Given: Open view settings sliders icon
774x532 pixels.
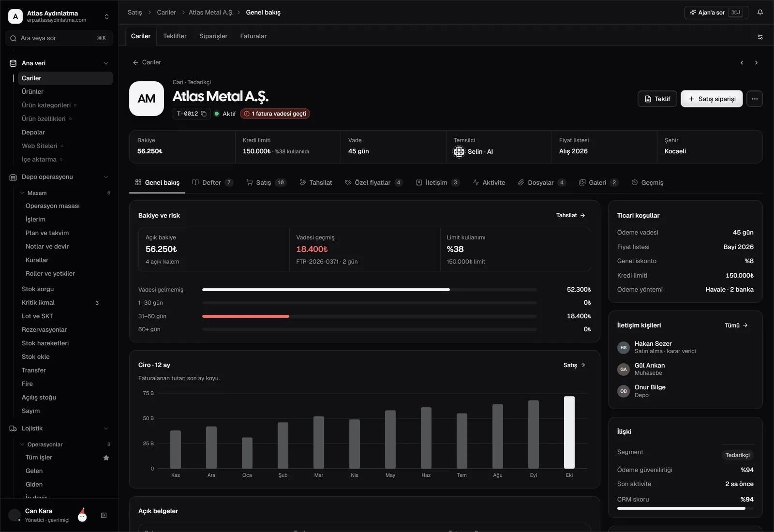Looking at the screenshot, I should [760, 37].
